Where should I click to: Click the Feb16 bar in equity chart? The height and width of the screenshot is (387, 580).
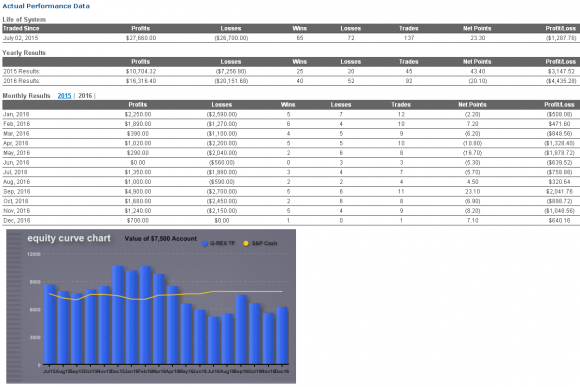coord(145,315)
